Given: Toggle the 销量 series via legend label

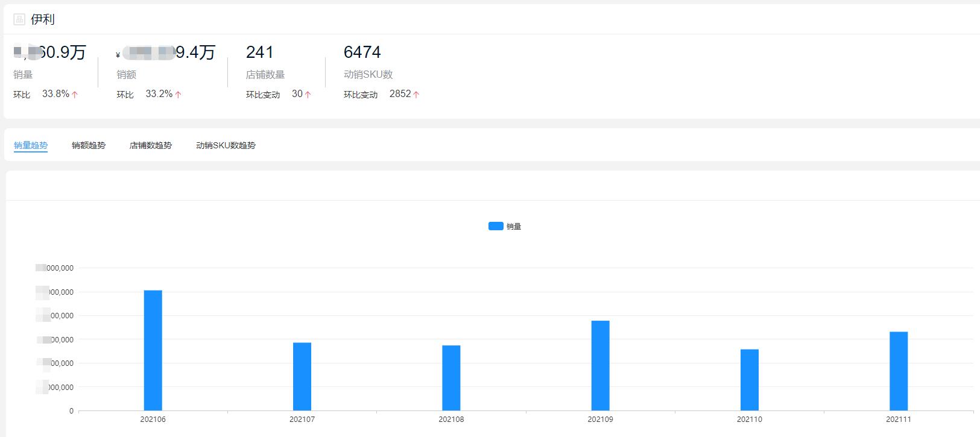Looking at the screenshot, I should click(514, 227).
